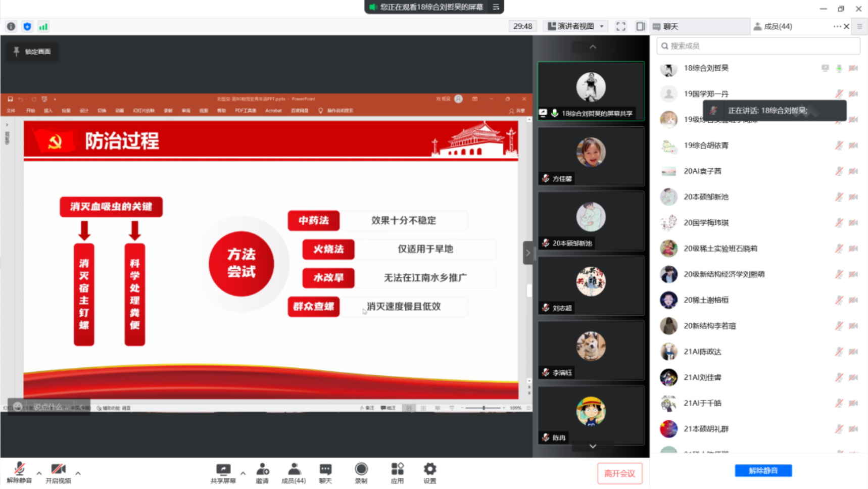Screen dimensions: 868x489
Task: Click the Invite (邀请) icon
Action: (262, 473)
